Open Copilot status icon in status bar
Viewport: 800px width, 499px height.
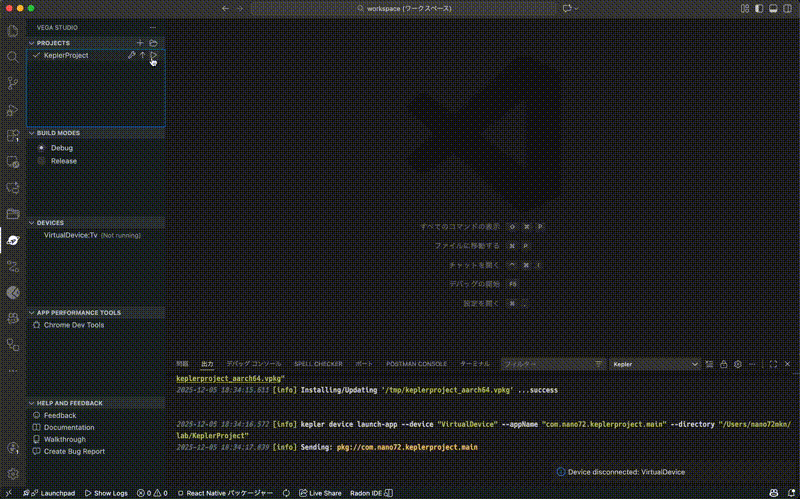(x=774, y=493)
